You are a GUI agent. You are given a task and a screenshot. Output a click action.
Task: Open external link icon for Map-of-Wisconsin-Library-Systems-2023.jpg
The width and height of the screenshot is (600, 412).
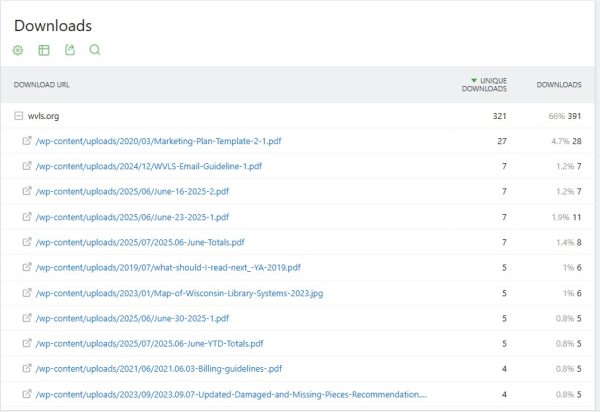point(26,293)
